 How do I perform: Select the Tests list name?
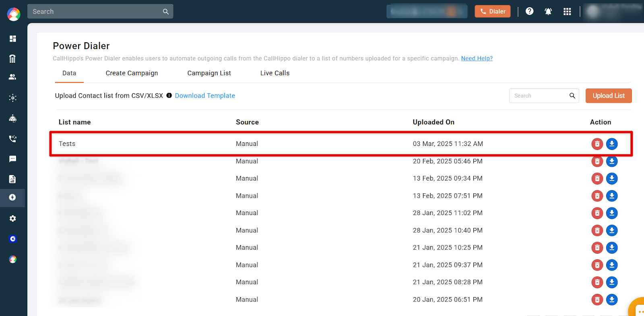click(x=67, y=144)
